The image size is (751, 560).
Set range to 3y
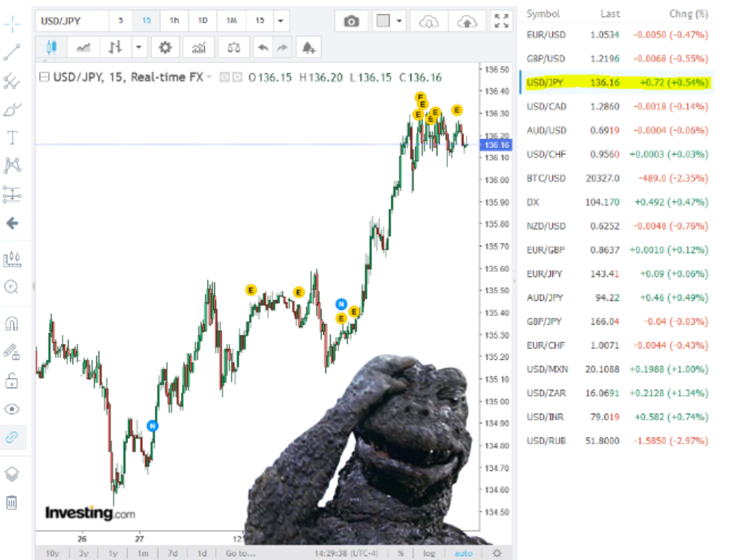84,553
